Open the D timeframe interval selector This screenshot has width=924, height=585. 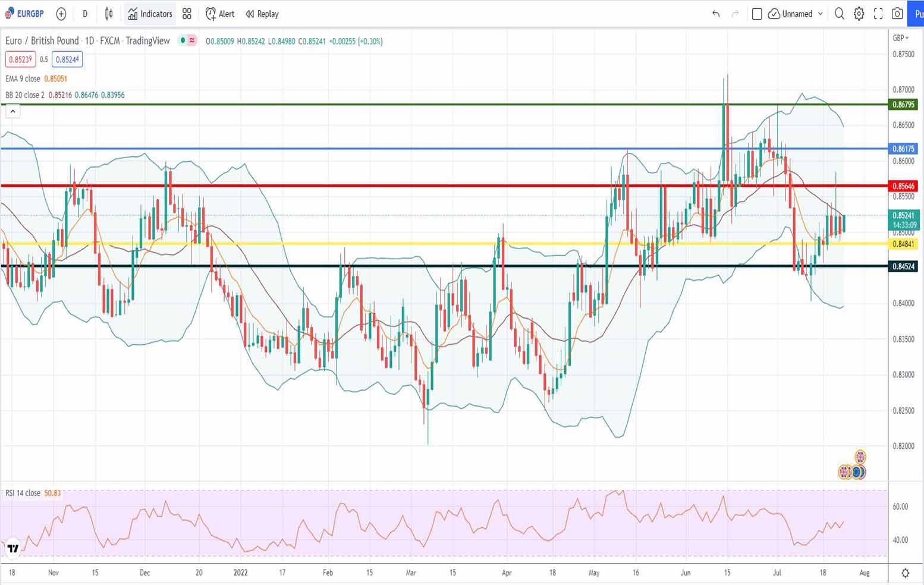coord(85,14)
